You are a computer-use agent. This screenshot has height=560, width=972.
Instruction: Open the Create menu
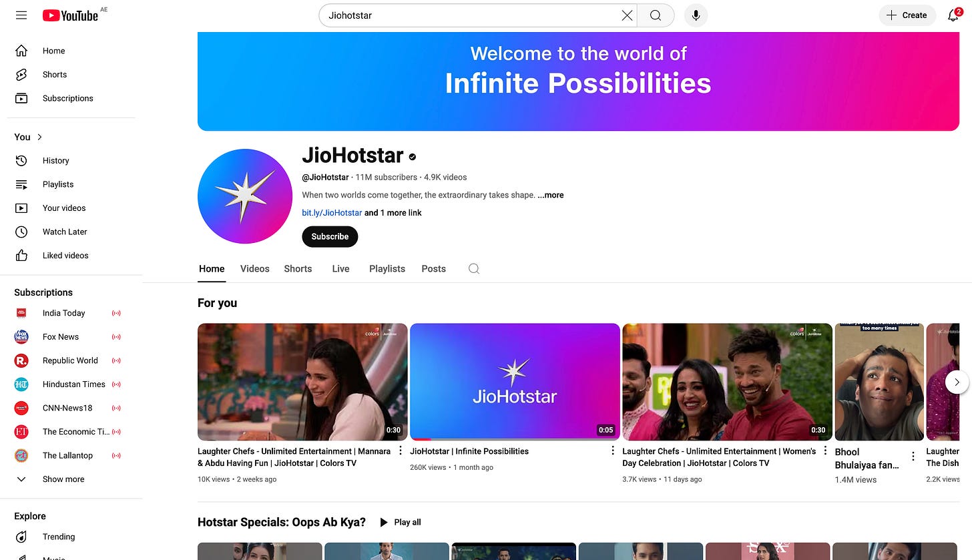click(x=907, y=15)
